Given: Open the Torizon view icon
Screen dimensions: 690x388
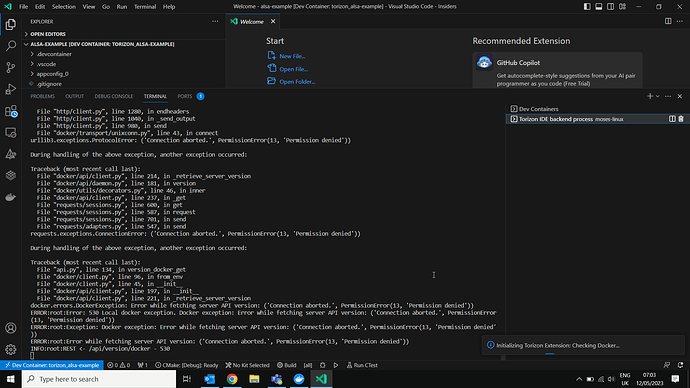Looking at the screenshot, I should 11,176.
